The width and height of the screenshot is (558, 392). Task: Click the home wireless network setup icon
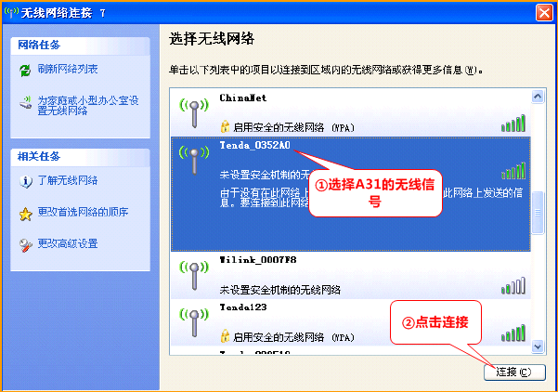(x=25, y=103)
